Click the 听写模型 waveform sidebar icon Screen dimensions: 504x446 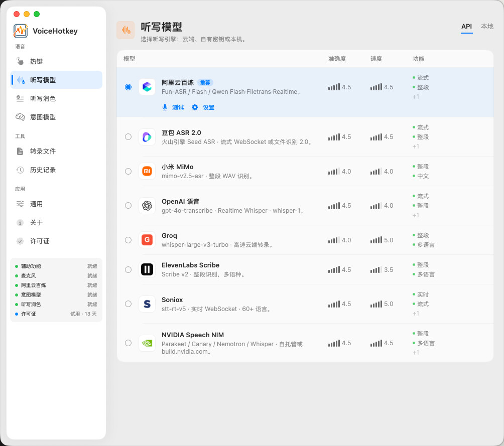point(21,80)
